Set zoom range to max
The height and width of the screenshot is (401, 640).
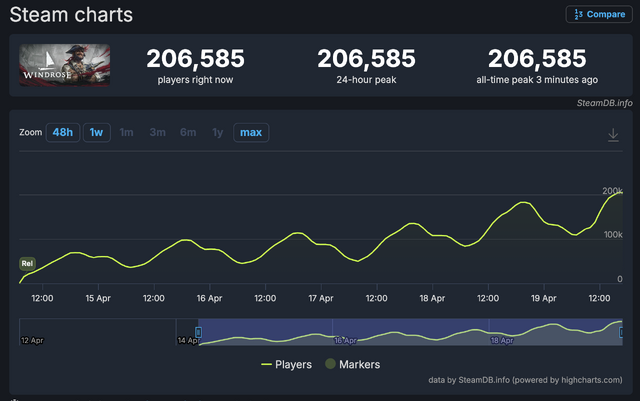(251, 133)
